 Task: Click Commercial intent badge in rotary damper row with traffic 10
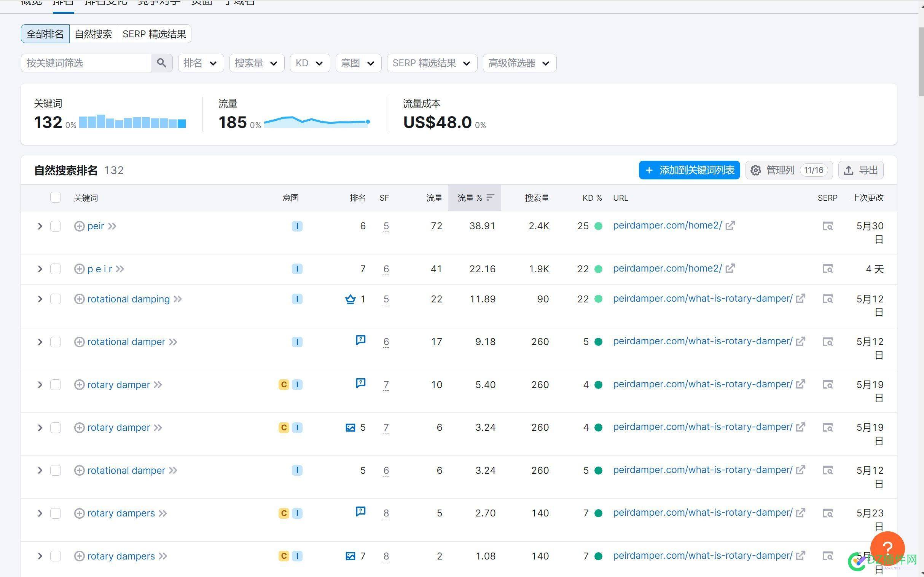(284, 385)
